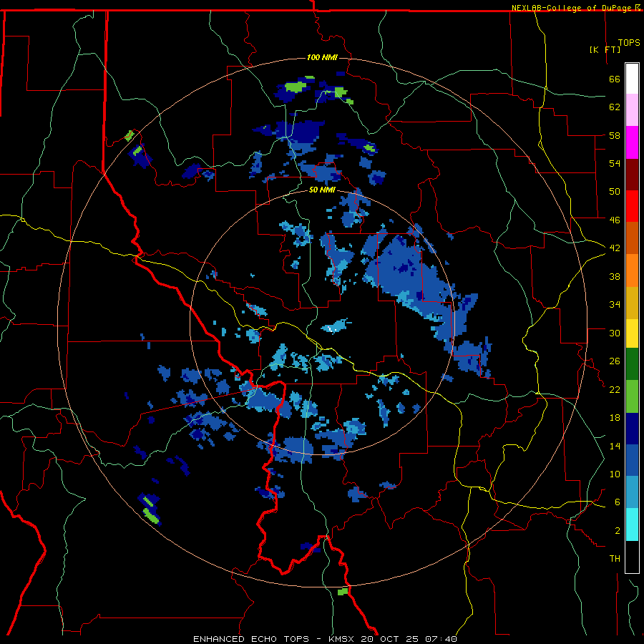Click the "ENHANCED ECHO TOPS" product title
Viewport: 644px width, 644px height.
click(251, 639)
